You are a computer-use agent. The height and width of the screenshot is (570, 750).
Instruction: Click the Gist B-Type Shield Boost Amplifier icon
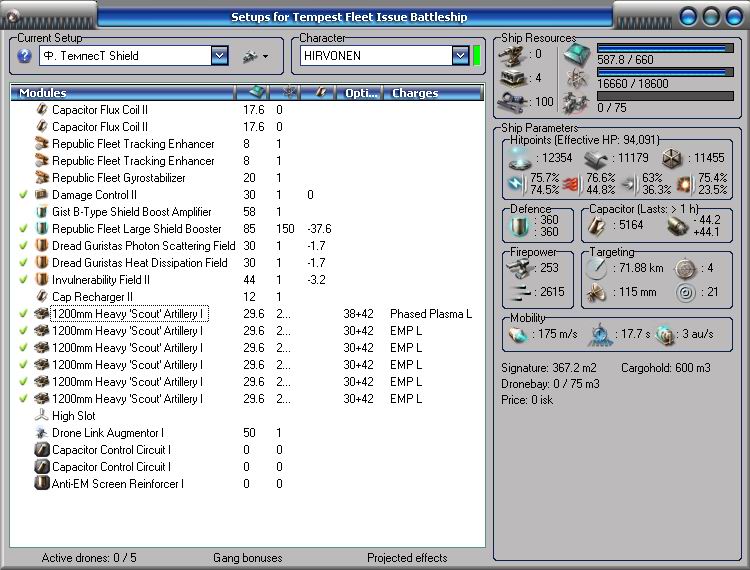click(42, 212)
